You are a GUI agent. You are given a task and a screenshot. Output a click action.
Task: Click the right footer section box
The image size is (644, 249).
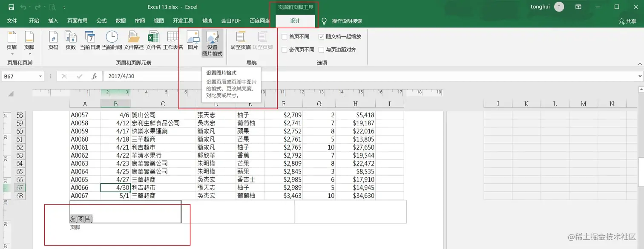(350, 211)
